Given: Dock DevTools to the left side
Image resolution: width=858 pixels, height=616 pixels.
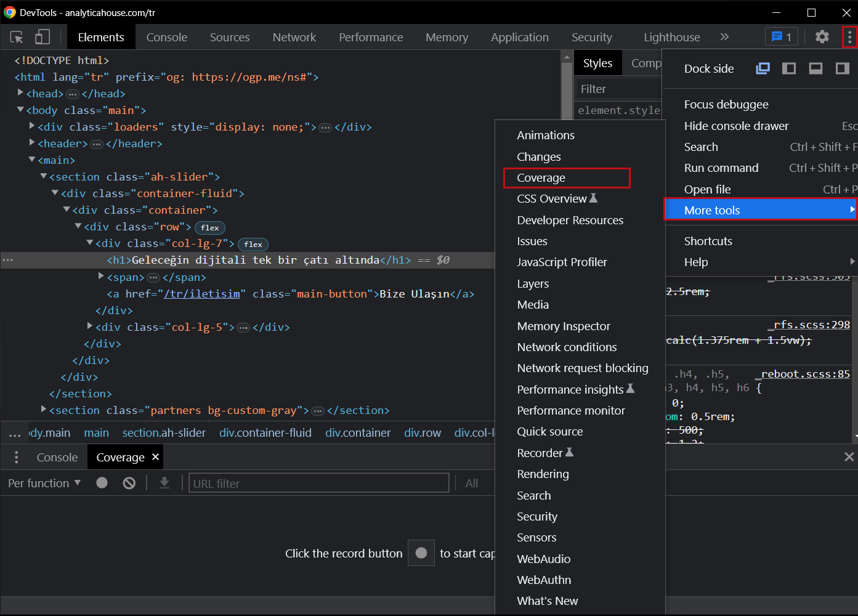Looking at the screenshot, I should [789, 68].
